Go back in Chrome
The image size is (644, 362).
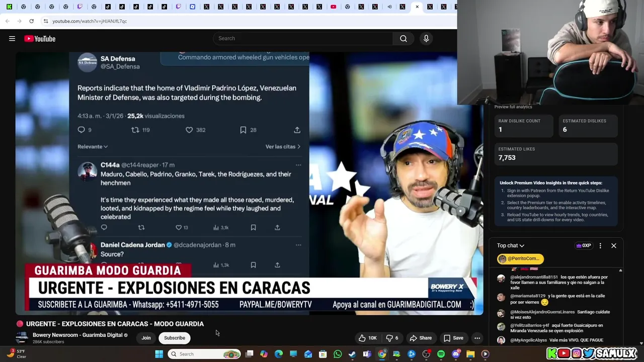pos(8,21)
